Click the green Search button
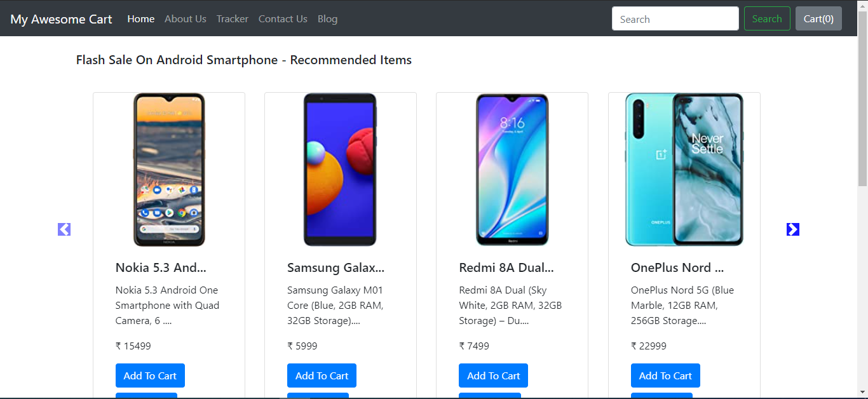This screenshot has height=399, width=868. 767,18
